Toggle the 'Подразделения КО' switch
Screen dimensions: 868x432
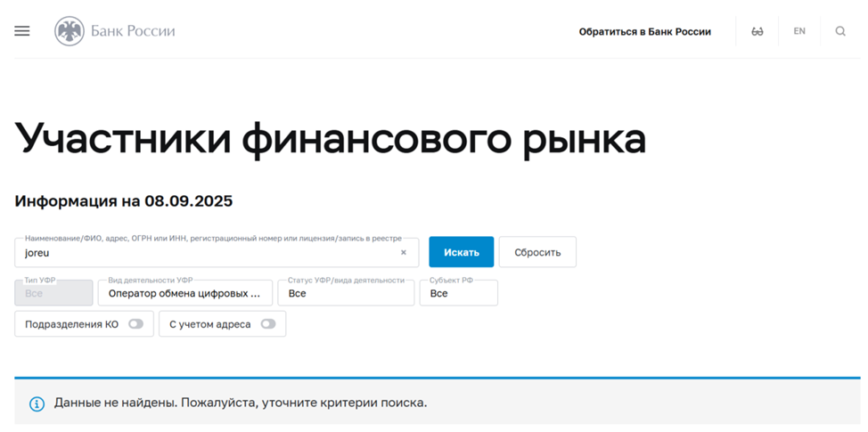(x=135, y=324)
